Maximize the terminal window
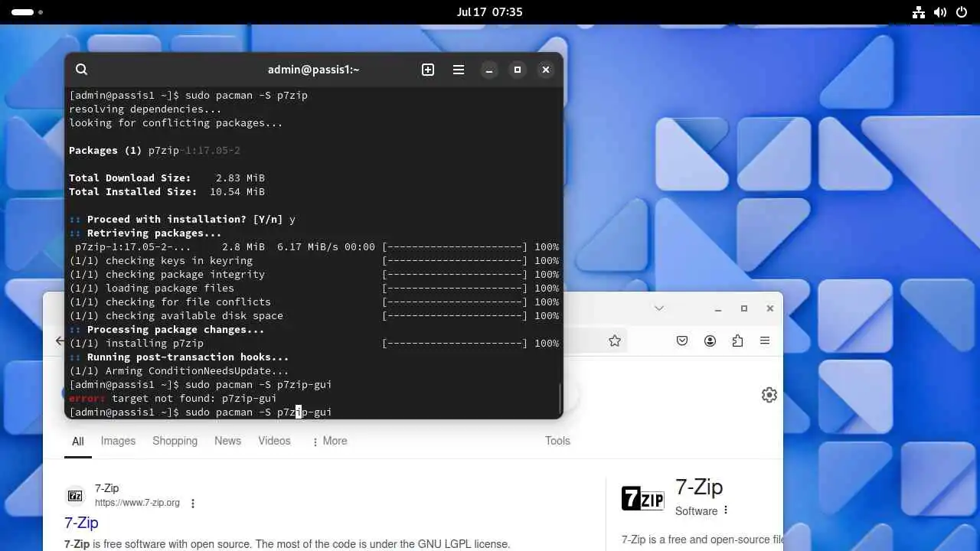 point(518,70)
